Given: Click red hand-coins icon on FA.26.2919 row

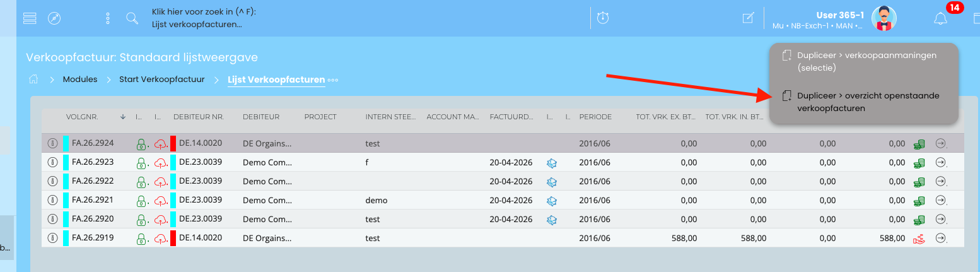Looking at the screenshot, I should click(919, 239).
